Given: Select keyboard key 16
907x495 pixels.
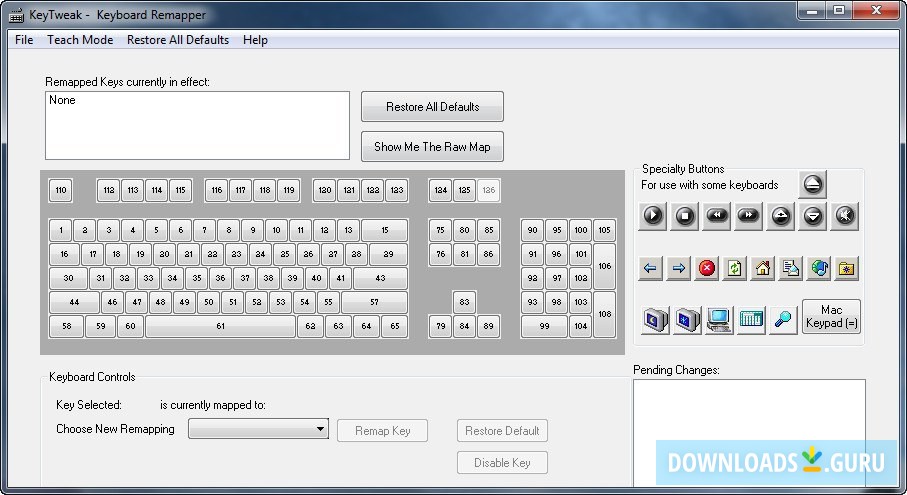Looking at the screenshot, I should pyautogui.click(x=64, y=254).
